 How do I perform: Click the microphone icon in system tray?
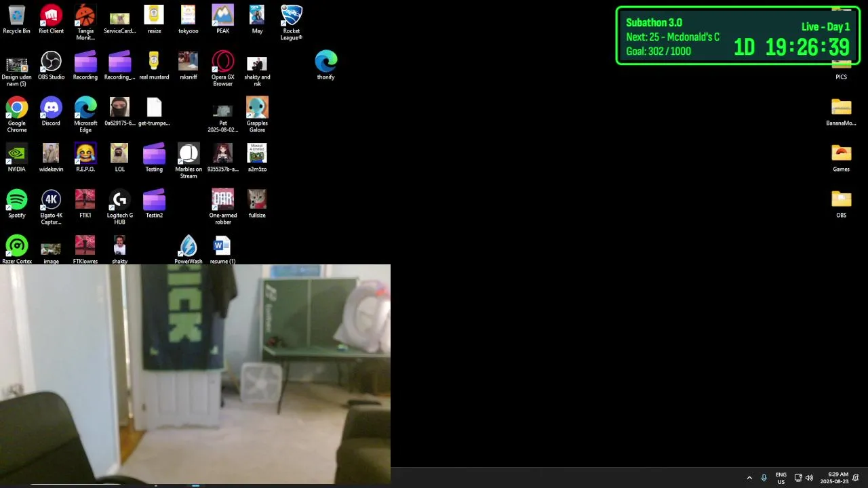764,478
